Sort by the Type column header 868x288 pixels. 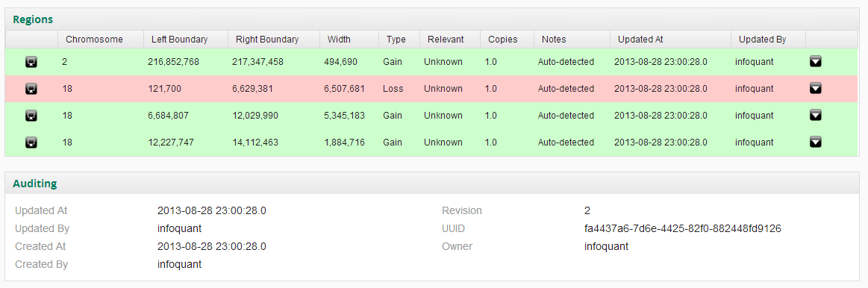pos(399,40)
